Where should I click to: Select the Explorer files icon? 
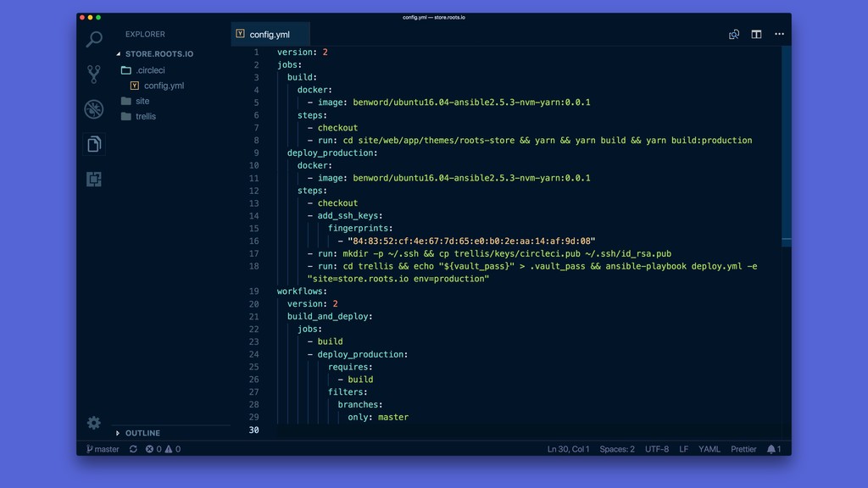[x=94, y=144]
